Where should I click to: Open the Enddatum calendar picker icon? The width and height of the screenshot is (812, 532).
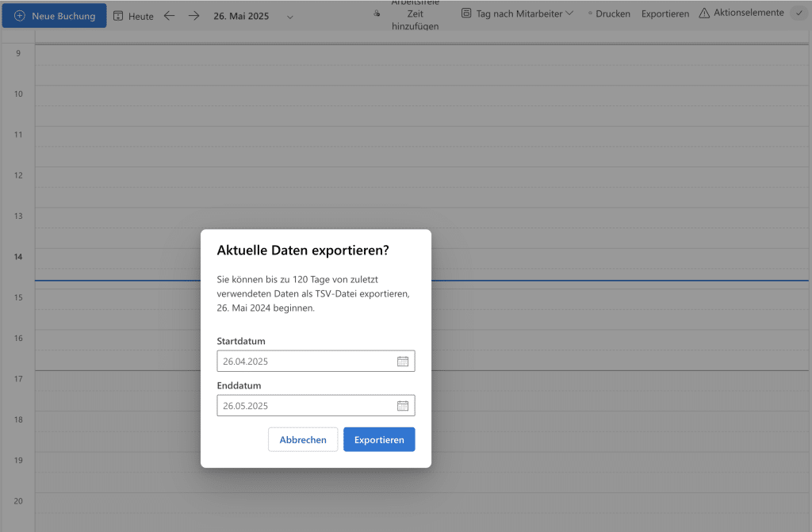point(403,406)
